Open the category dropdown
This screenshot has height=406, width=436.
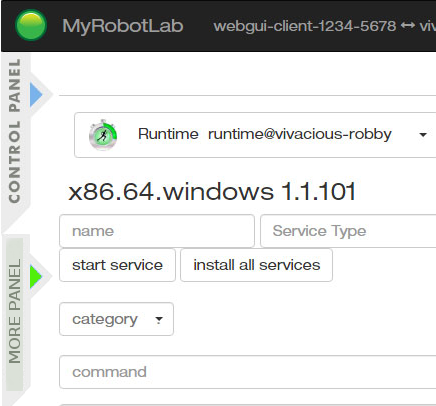tap(116, 319)
